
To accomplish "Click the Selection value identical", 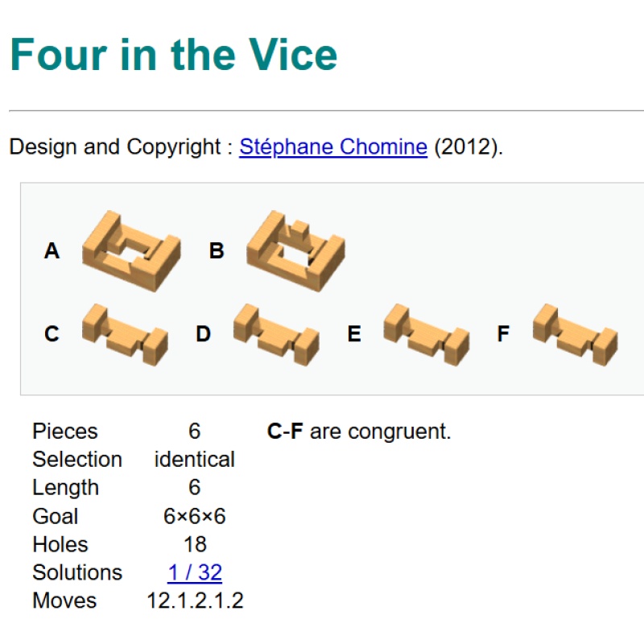I will click(194, 460).
